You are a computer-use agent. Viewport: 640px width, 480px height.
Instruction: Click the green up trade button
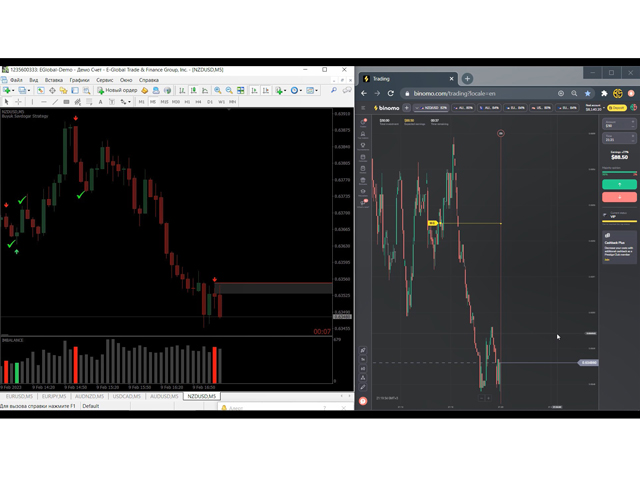pos(619,184)
